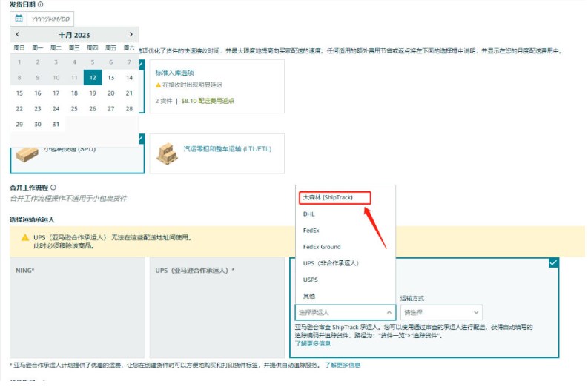
Task: Toggle the checkmark on the carrier card
Action: pos(553,262)
